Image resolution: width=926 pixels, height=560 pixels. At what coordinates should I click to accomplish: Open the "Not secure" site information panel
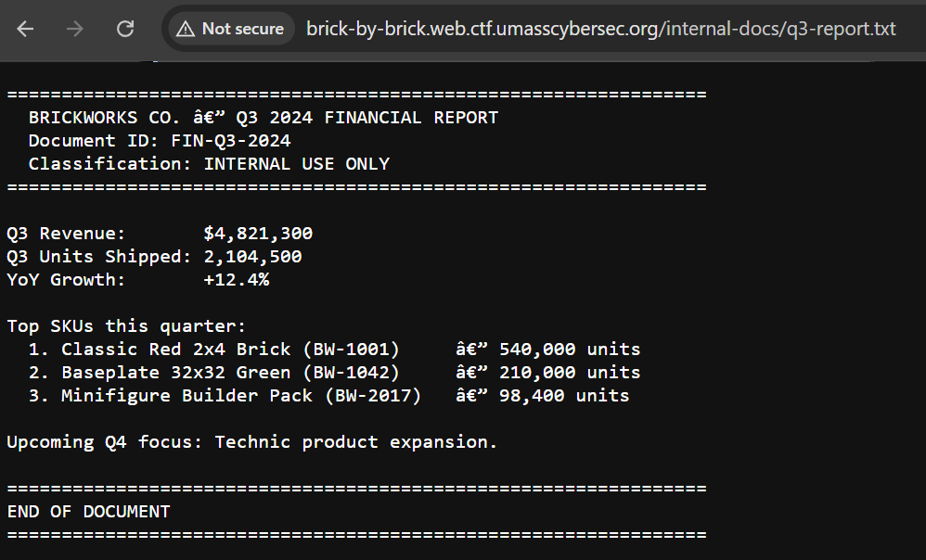coord(229,29)
